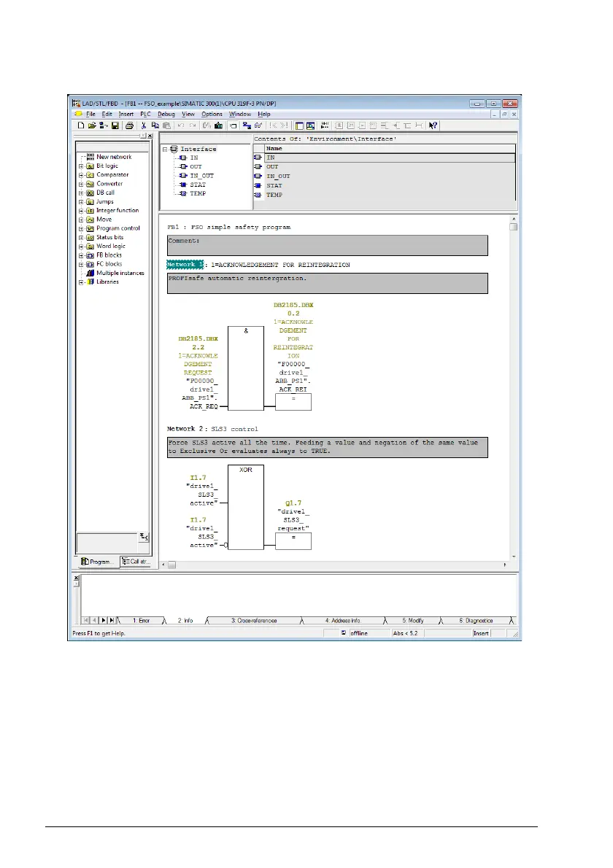Click the horizontal scrollbar of the editor
Viewport: 613px width, 868px height.
[336, 564]
